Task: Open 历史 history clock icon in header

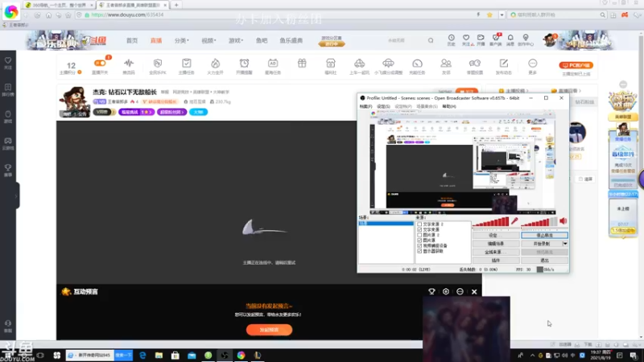Action: [452, 38]
